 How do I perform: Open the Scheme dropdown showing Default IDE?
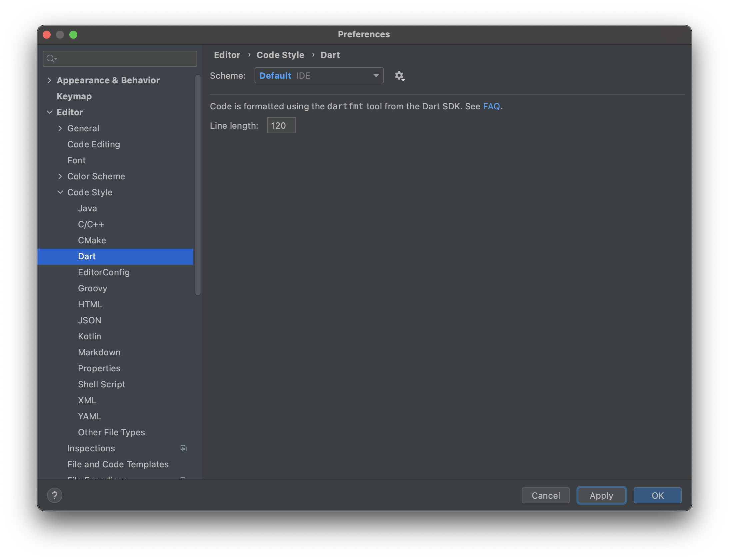click(319, 76)
